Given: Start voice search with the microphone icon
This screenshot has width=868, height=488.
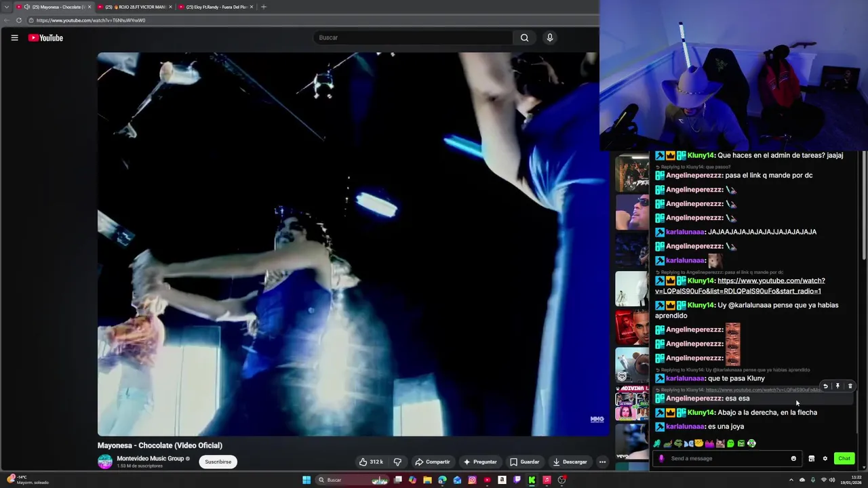Looking at the screenshot, I should [550, 38].
